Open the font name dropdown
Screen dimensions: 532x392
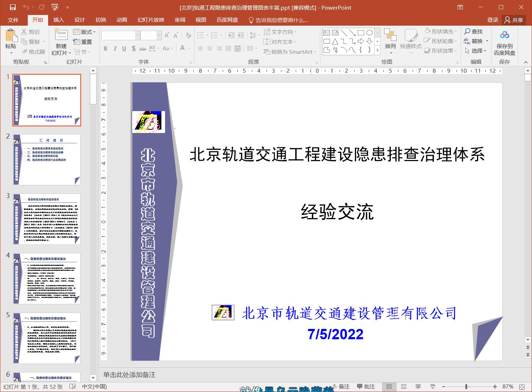(137, 35)
